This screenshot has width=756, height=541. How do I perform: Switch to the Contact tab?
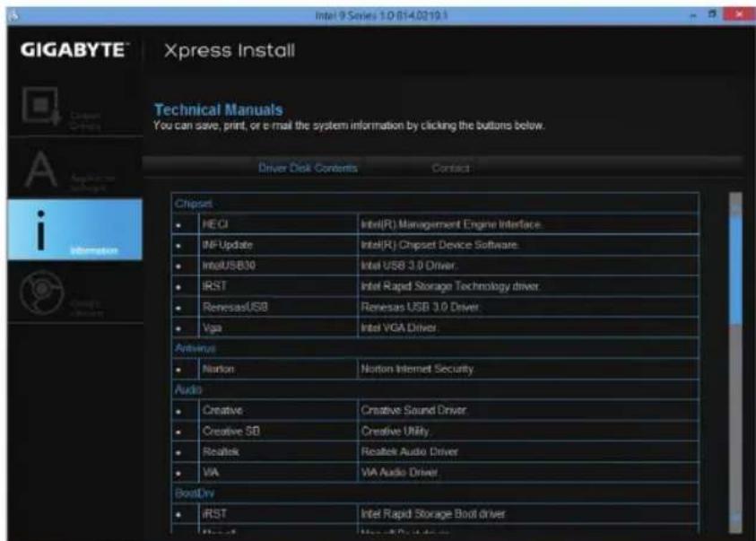450,168
